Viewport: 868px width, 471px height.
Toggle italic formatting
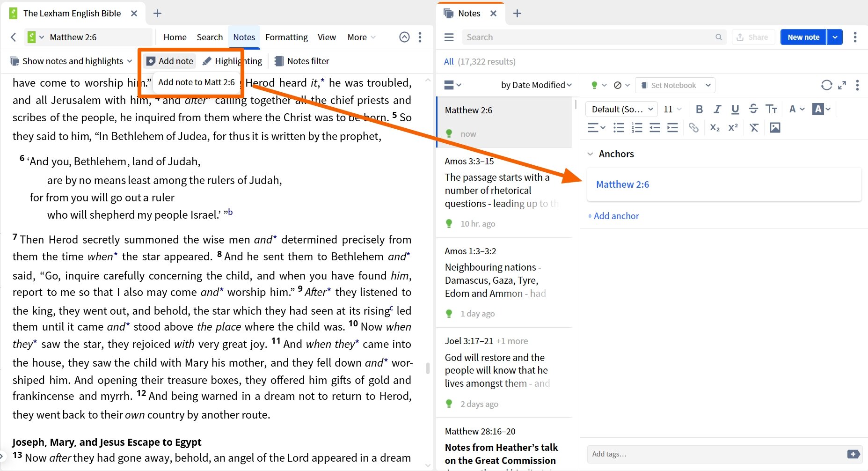[717, 109]
